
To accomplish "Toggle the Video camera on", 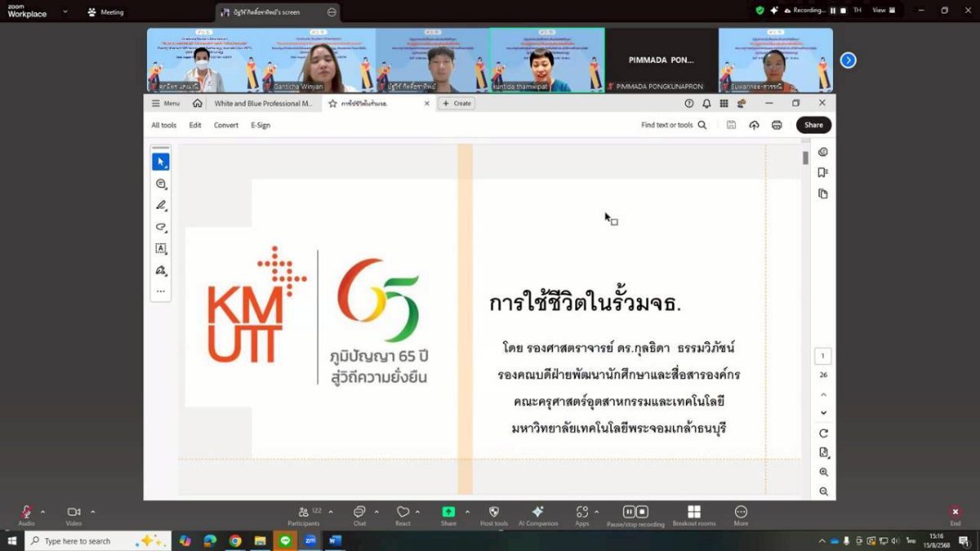I will pos(73,512).
